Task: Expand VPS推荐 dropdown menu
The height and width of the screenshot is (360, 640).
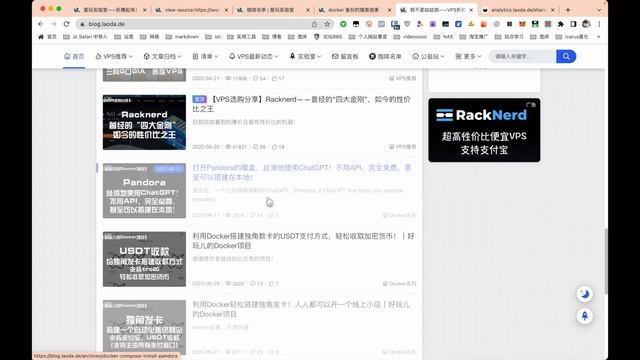Action: pyautogui.click(x=114, y=56)
